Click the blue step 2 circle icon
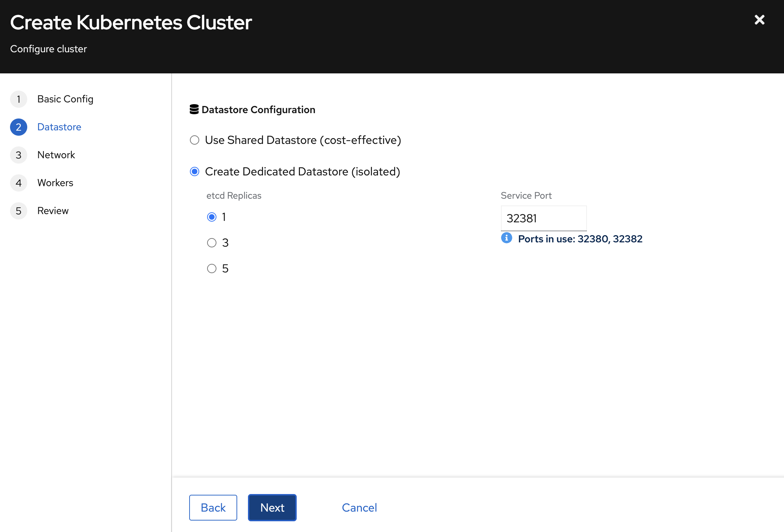 pos(19,127)
